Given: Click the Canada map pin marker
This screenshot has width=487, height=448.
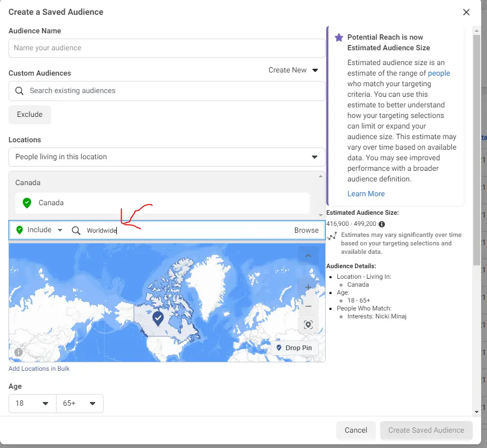Looking at the screenshot, I should point(158,318).
